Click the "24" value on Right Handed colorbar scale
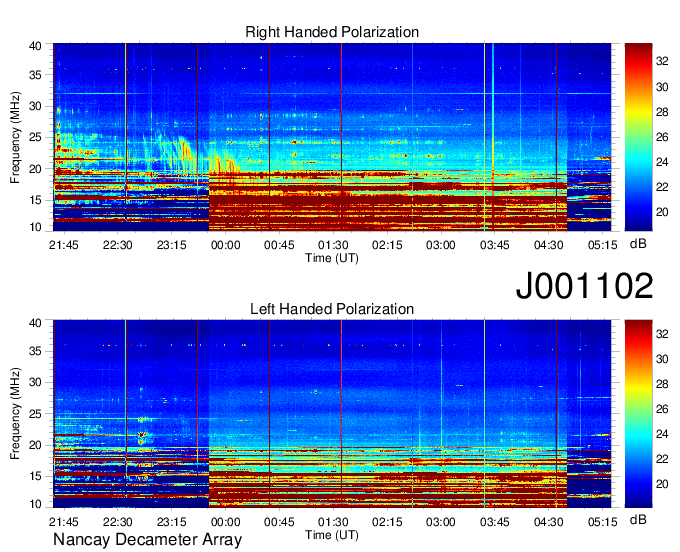 pyautogui.click(x=662, y=162)
